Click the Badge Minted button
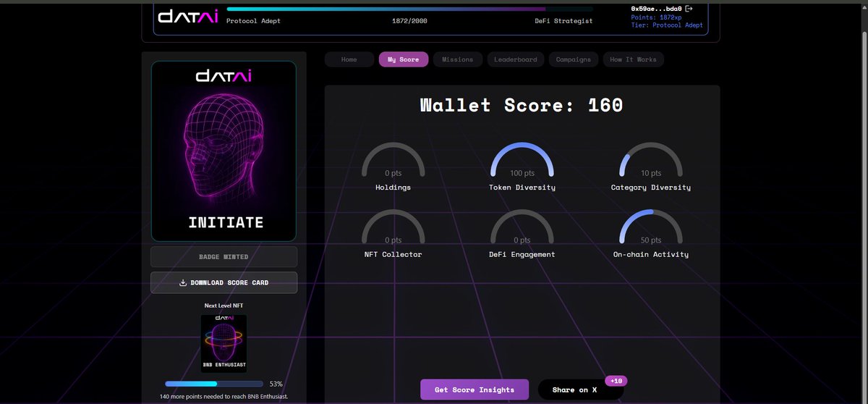The image size is (868, 404). coord(224,257)
